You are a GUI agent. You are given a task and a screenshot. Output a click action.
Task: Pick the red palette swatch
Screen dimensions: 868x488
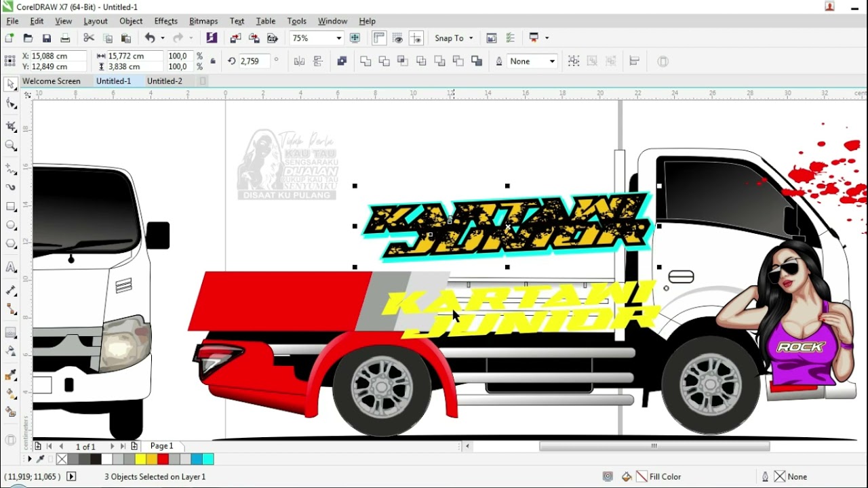tap(163, 460)
